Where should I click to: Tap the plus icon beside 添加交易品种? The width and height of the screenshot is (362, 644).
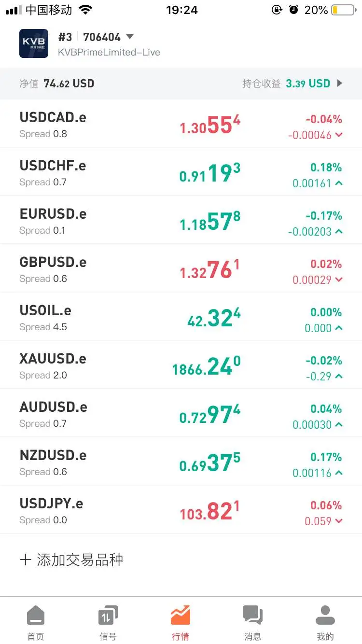click(x=26, y=560)
